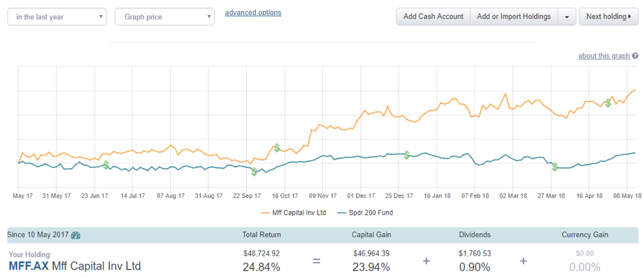644x277 pixels.
Task: Click the Add or Import Holdings button
Action: click(x=514, y=16)
